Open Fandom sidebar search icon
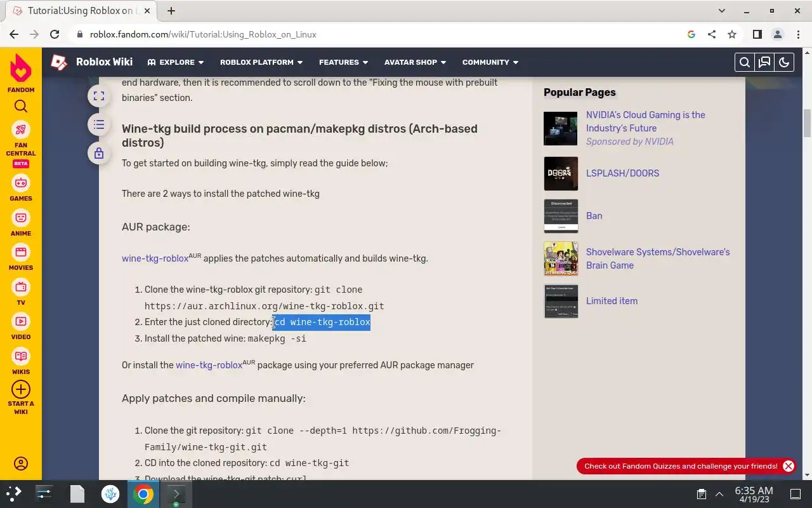812x508 pixels. click(x=21, y=107)
